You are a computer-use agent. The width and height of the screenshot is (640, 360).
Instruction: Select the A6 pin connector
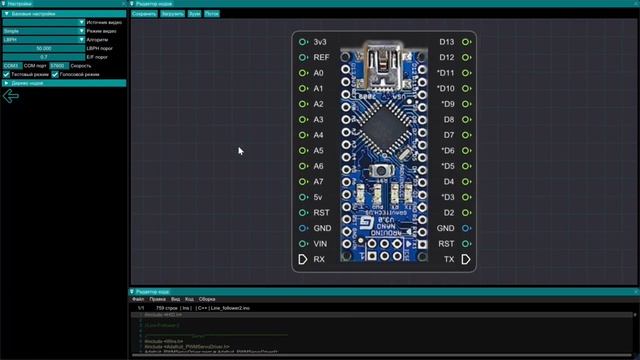pyautogui.click(x=303, y=166)
